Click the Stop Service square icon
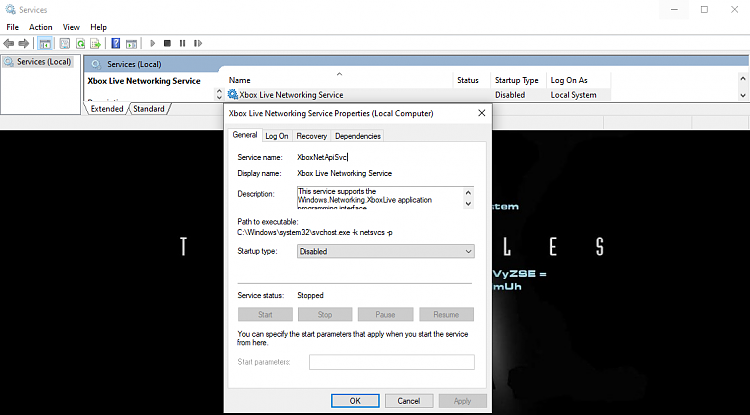This screenshot has width=750, height=415. [167, 44]
